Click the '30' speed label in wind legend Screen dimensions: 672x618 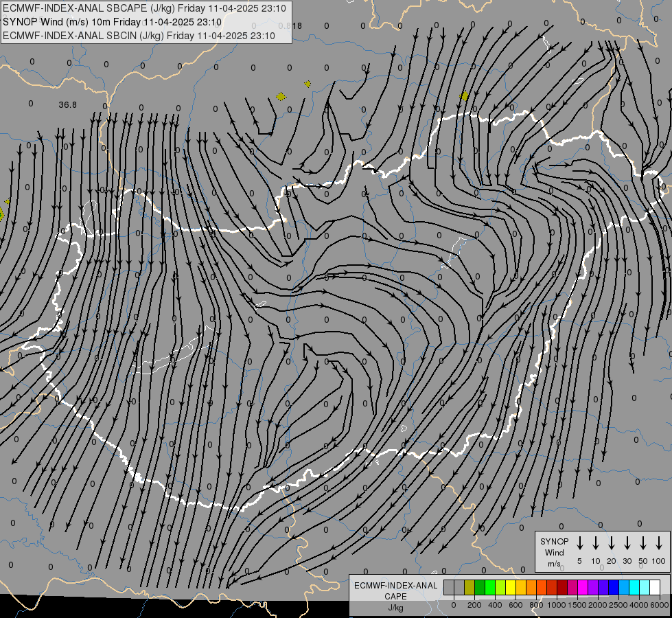click(x=627, y=561)
